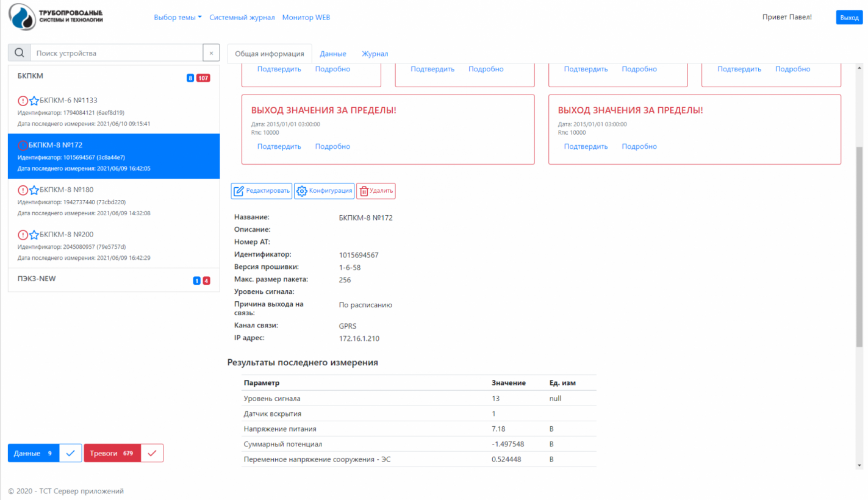Open Конфигурация via the gear icon

[301, 191]
